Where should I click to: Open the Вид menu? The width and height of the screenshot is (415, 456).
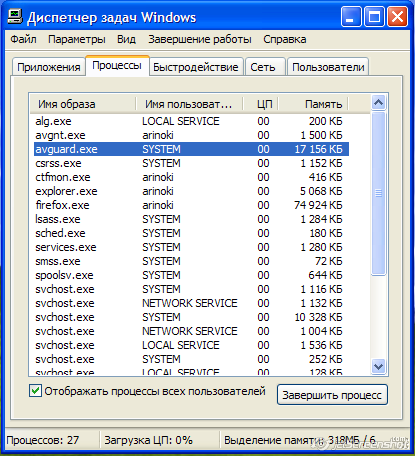tap(126, 39)
